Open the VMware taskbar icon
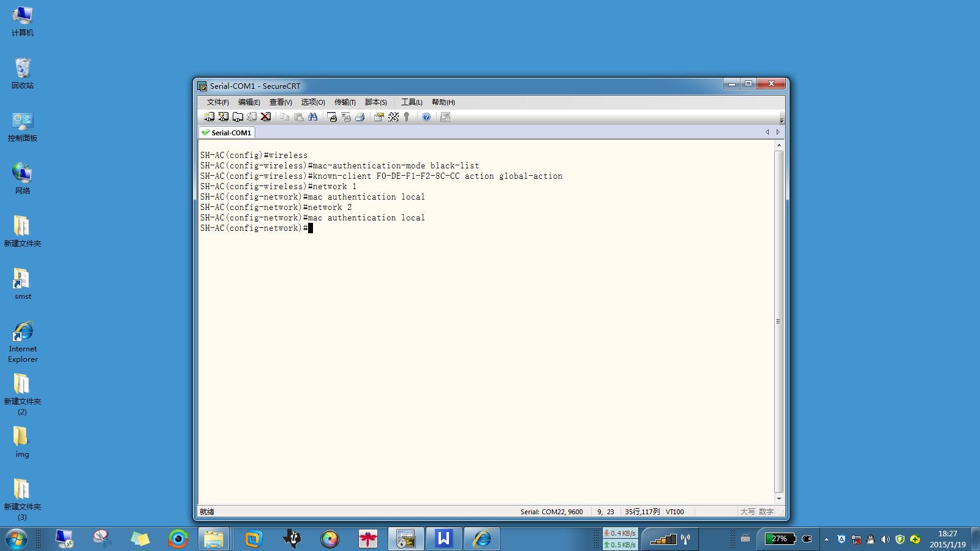The width and height of the screenshot is (980, 551). click(254, 539)
